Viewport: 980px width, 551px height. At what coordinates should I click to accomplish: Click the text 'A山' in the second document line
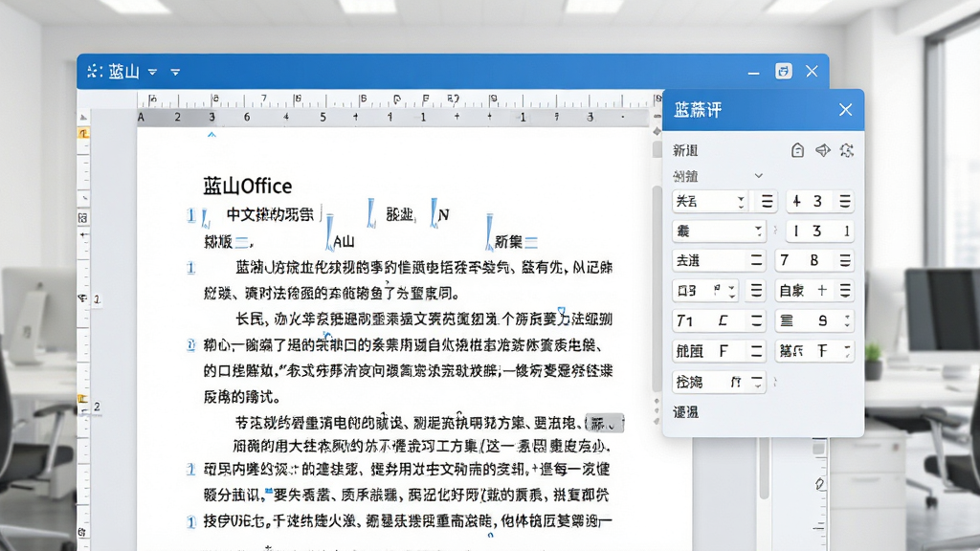tap(345, 242)
